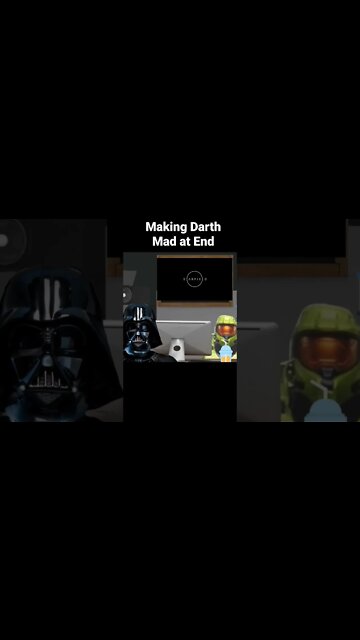This screenshot has height=640, width=360.
Task: Click the center video frame
Action: point(180,307)
